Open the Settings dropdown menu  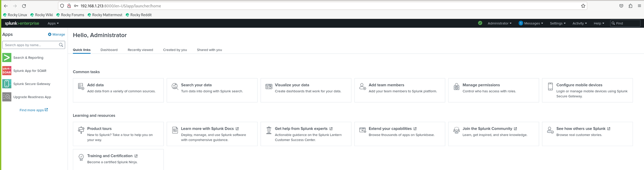(x=558, y=23)
